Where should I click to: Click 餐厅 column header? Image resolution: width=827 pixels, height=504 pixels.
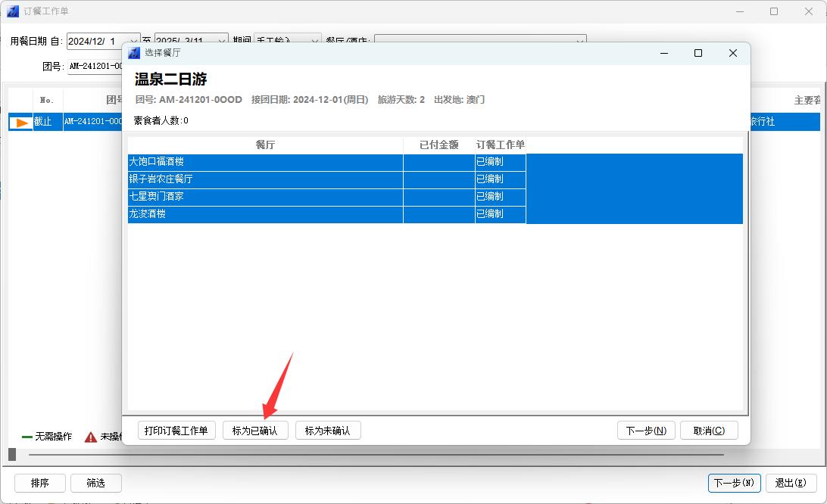[265, 145]
